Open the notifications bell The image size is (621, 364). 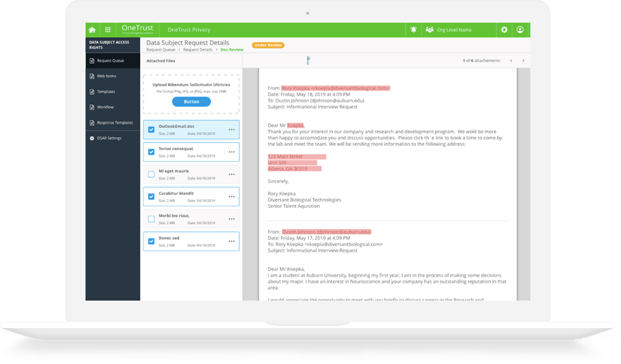coord(413,30)
